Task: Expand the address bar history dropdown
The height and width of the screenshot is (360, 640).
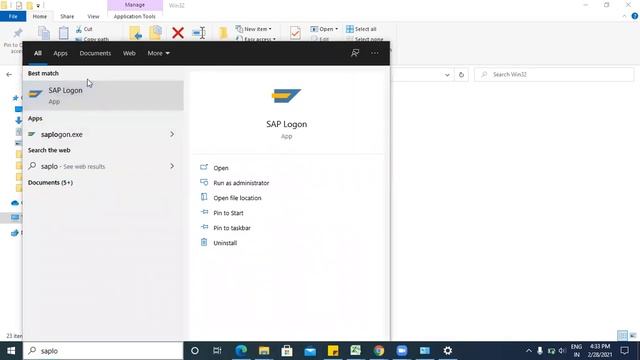Action: tap(447, 75)
